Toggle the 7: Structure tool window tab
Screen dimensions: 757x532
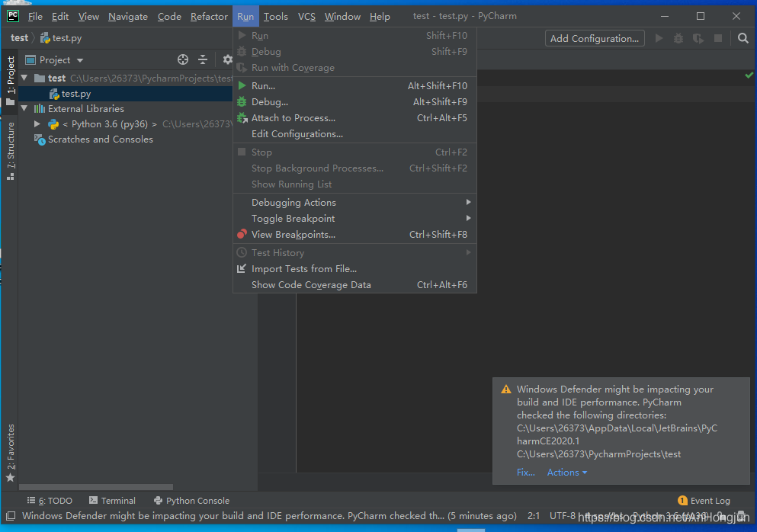coord(10,150)
